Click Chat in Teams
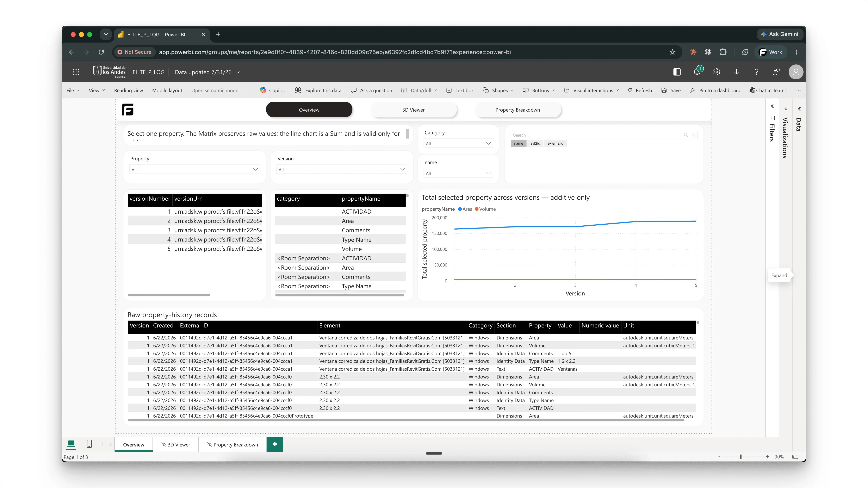 tap(768, 90)
